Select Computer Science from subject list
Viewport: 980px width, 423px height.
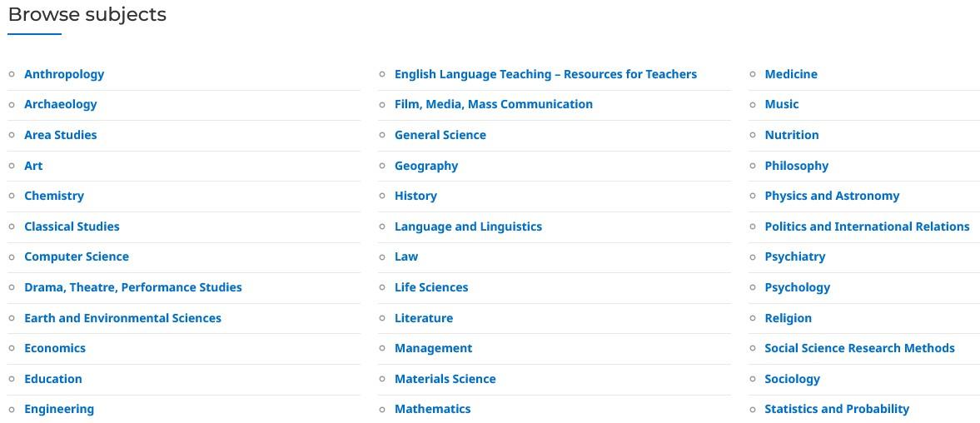pyautogui.click(x=77, y=256)
